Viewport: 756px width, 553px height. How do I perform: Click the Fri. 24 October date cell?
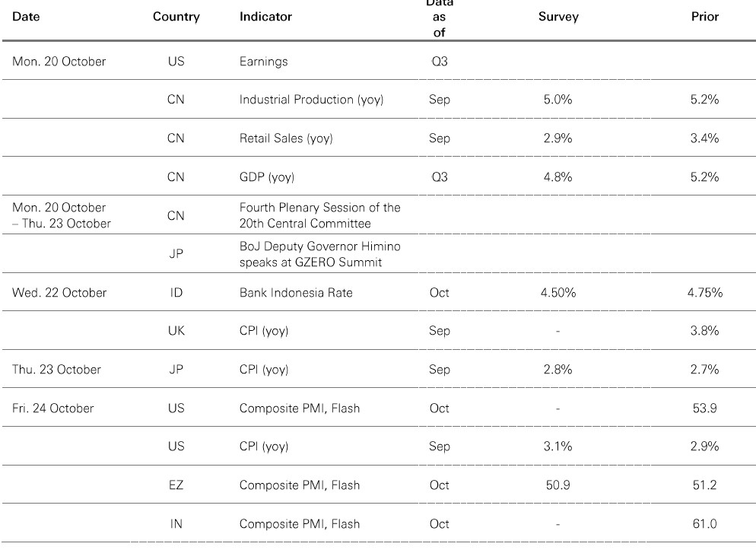[x=53, y=408]
